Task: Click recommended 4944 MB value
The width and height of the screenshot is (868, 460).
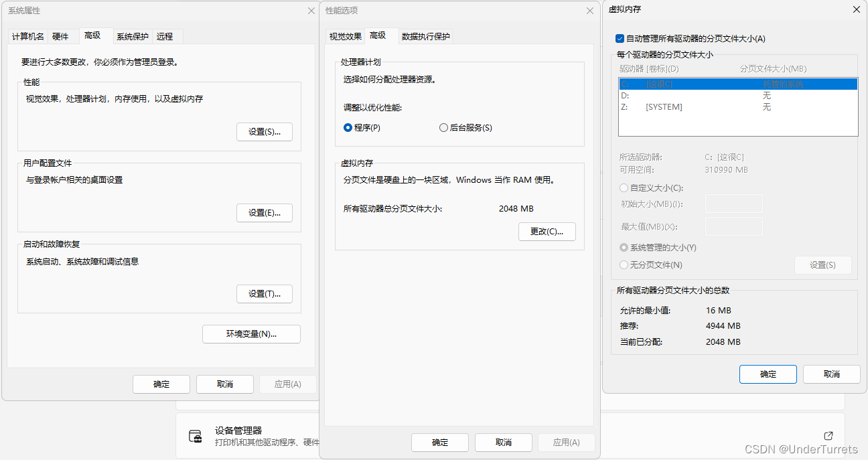Action: [x=723, y=326]
